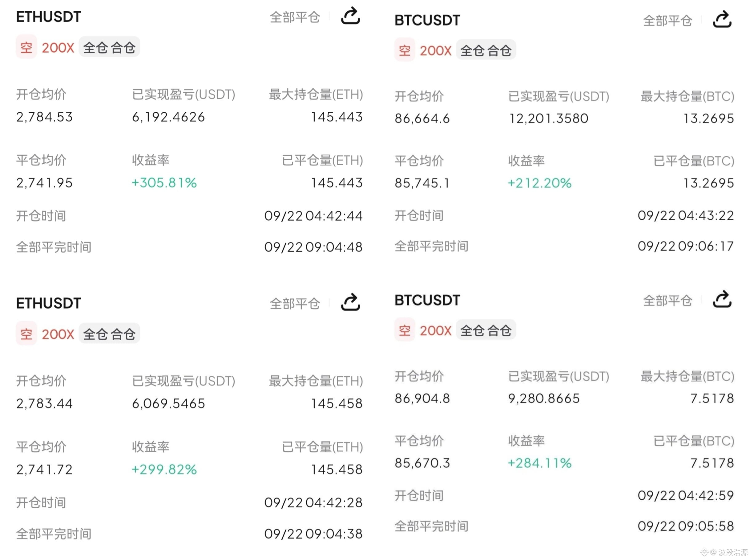Share the bottom-left ETHUSDT position
Screen dimensions: 750x560
(x=350, y=302)
